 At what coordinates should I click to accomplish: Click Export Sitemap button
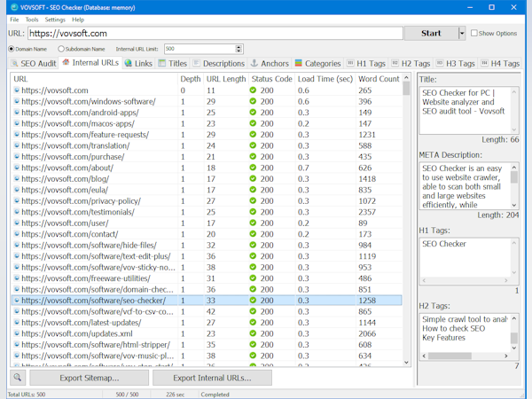[x=90, y=378]
